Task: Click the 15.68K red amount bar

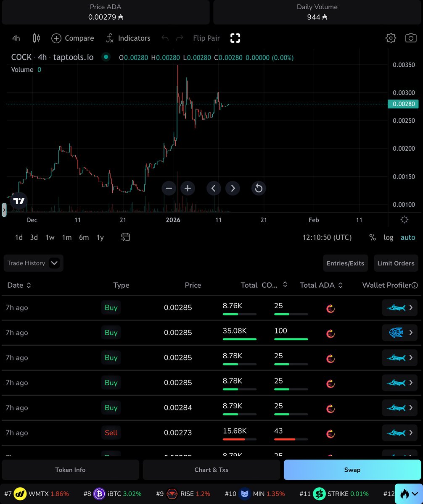Action: click(x=240, y=439)
